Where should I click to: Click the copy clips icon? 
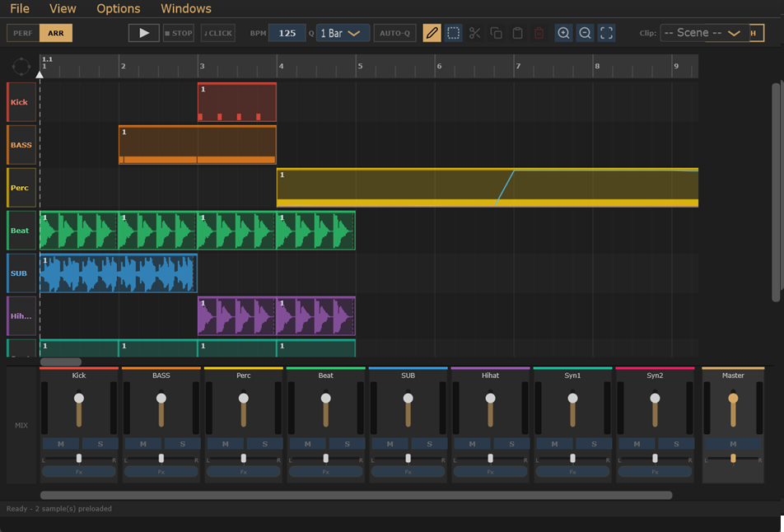496,33
